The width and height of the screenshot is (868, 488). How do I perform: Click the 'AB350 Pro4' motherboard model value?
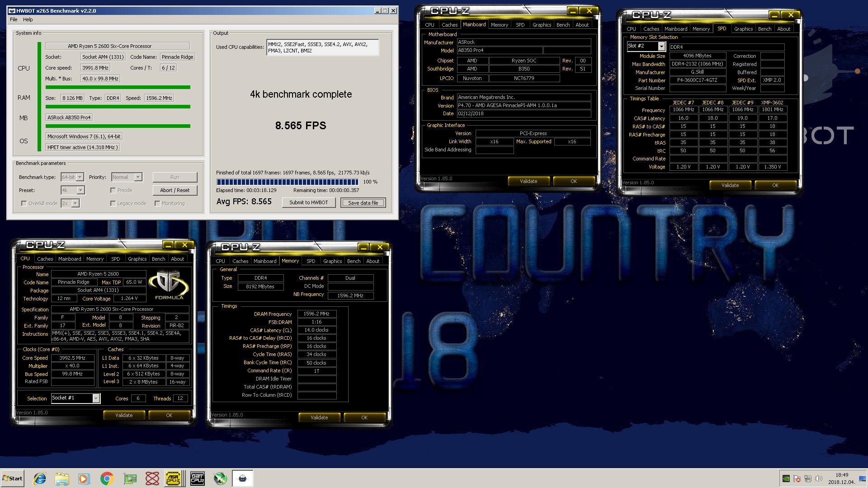click(x=500, y=51)
